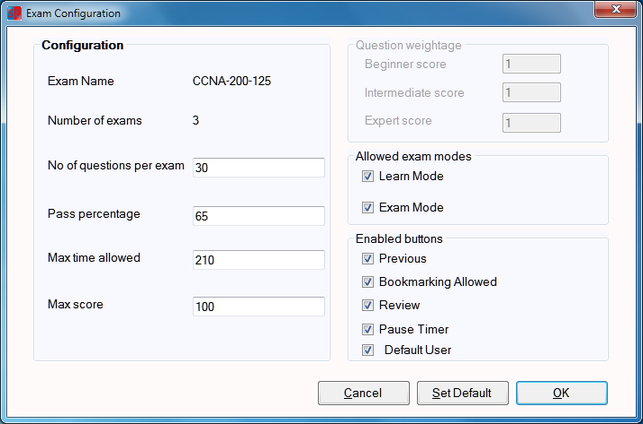Screen dimensions: 643x424
Task: Close the Exam Configuration dialog
Action: (616, 9)
